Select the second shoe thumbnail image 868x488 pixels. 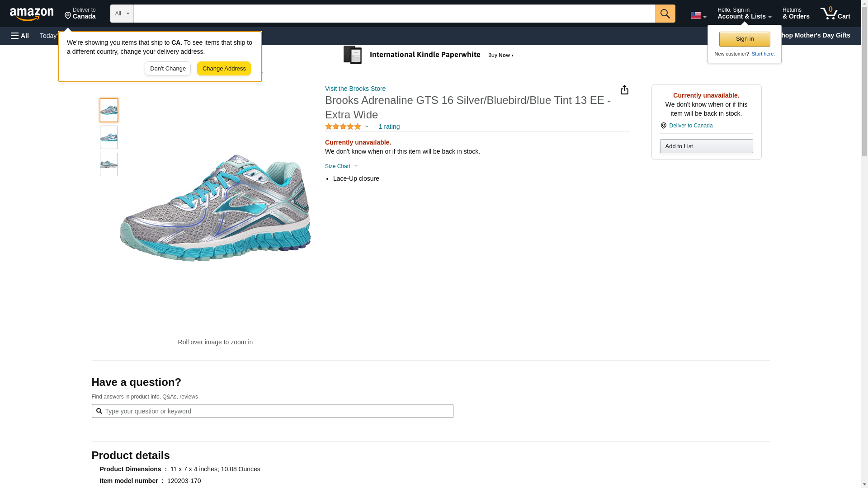pyautogui.click(x=109, y=137)
